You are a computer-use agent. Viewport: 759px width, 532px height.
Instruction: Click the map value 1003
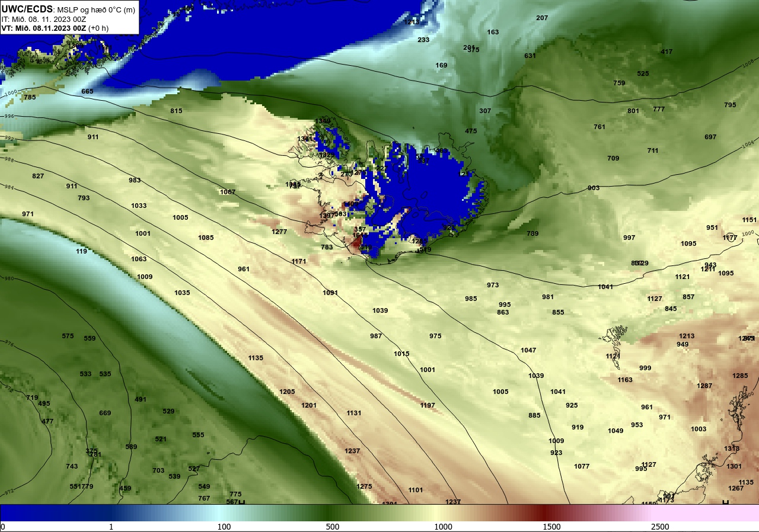pyautogui.click(x=699, y=429)
